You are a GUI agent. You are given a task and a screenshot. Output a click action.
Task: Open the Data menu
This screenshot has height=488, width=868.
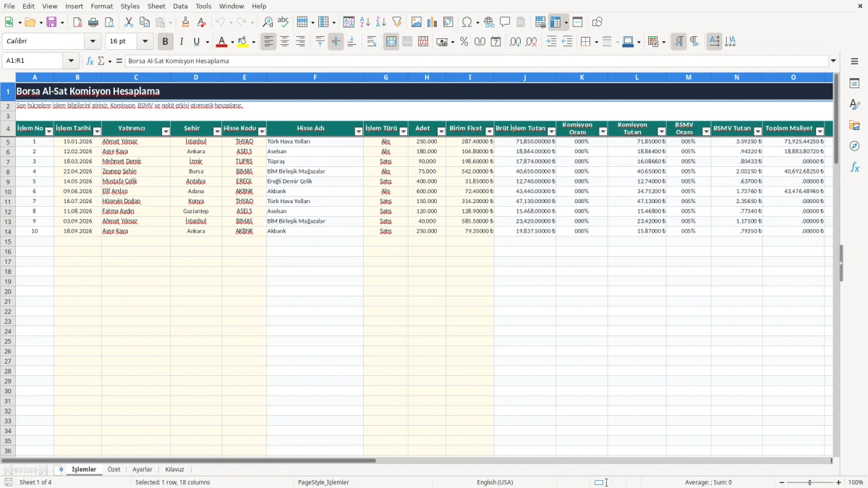[180, 6]
